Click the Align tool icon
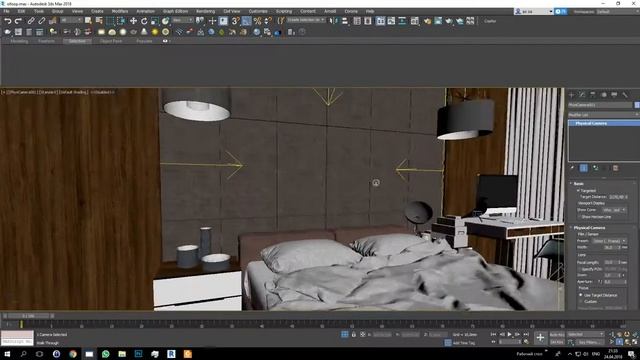 (x=345, y=21)
